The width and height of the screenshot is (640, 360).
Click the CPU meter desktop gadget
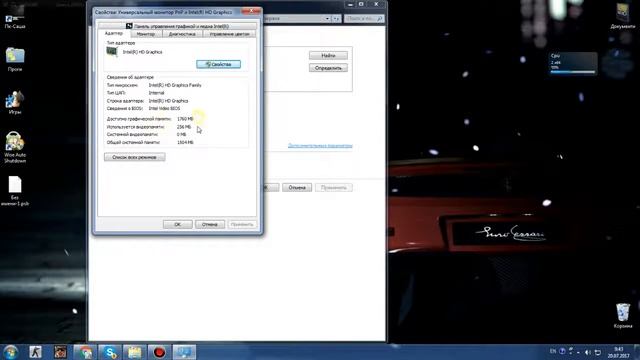coord(573,63)
